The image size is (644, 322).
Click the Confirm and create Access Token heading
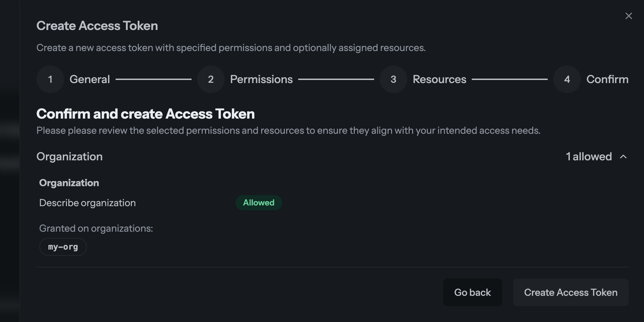(x=145, y=113)
